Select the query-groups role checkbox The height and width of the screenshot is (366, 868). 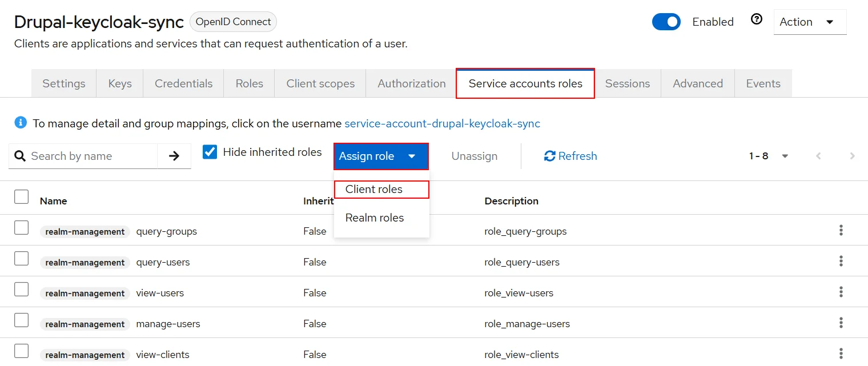point(21,228)
